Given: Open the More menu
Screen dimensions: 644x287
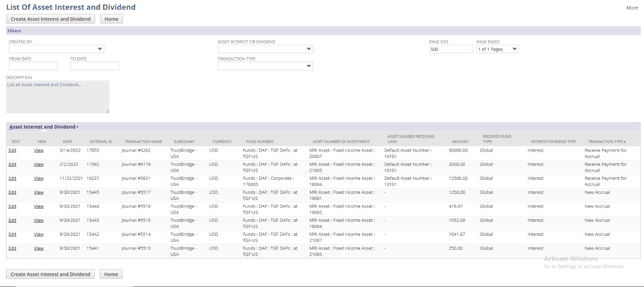Looking at the screenshot, I should coord(632,8).
